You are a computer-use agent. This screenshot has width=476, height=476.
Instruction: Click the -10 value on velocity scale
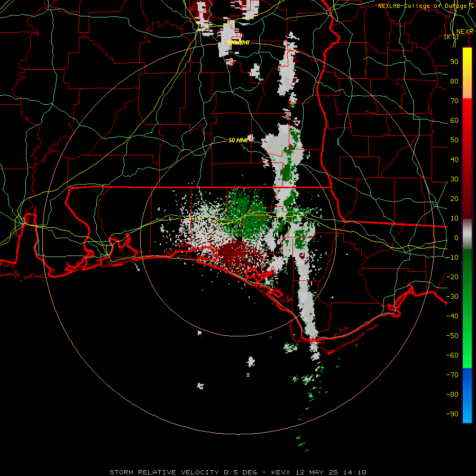452,258
